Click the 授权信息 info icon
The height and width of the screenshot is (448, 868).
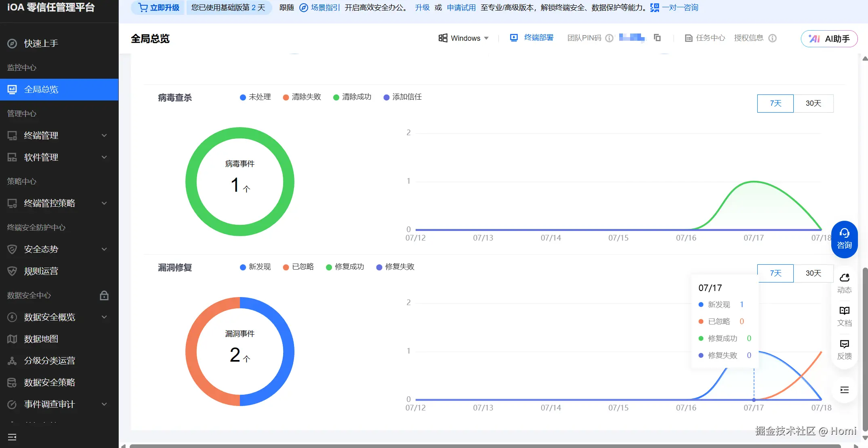(x=772, y=38)
